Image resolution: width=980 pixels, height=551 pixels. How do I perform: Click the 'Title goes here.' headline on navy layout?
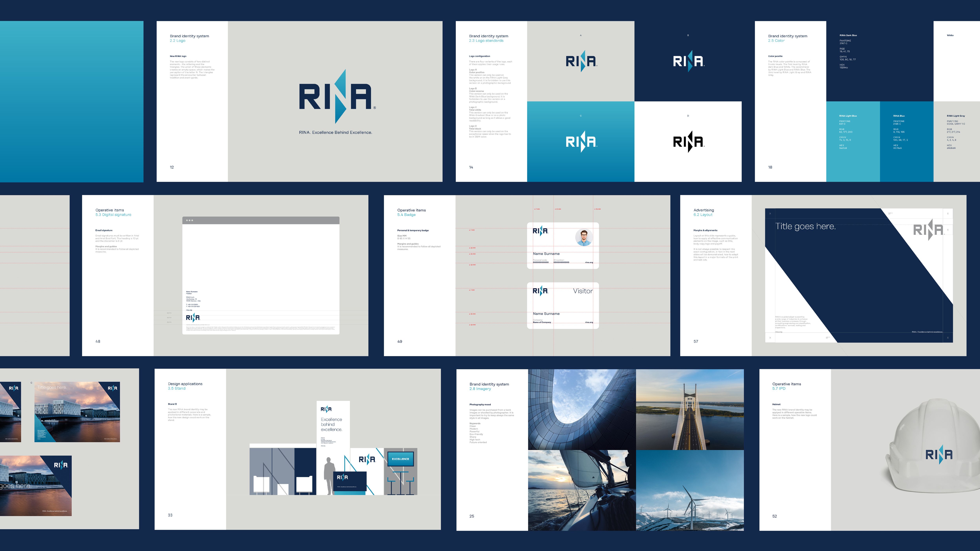click(x=805, y=227)
